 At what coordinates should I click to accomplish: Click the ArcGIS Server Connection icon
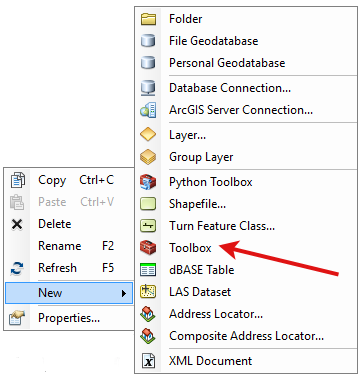pos(148,110)
